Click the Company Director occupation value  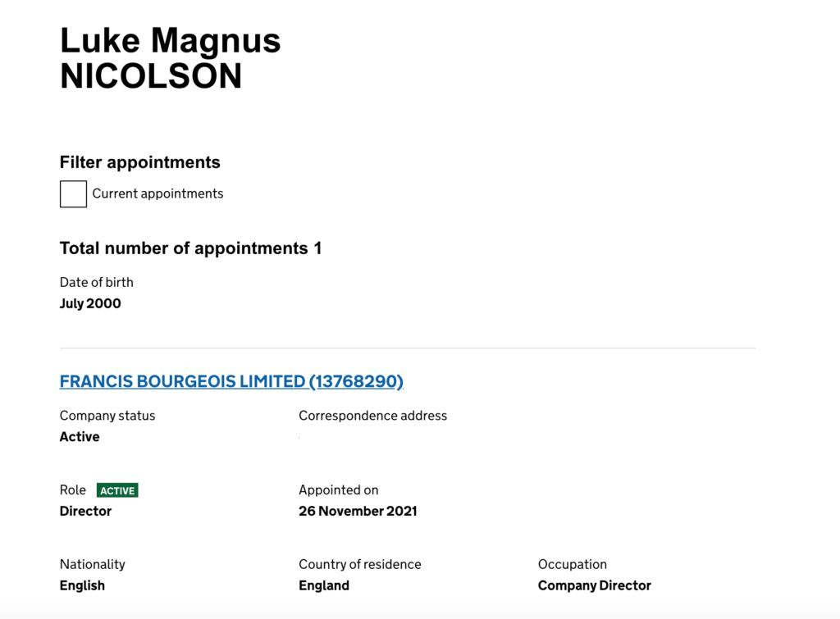[x=595, y=586]
